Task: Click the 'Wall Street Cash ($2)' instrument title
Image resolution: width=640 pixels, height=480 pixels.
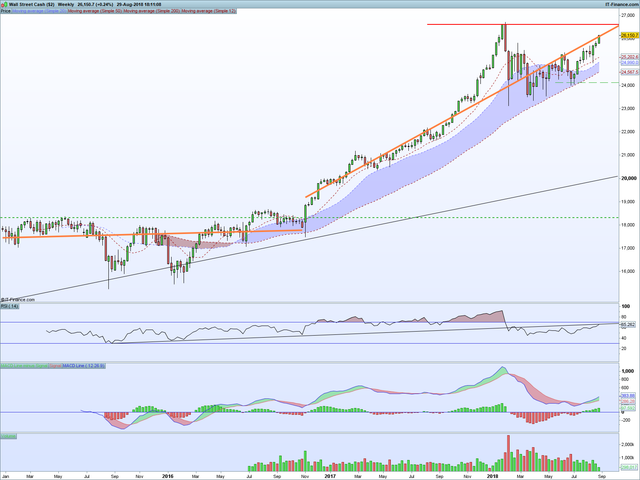Action: 32,4
